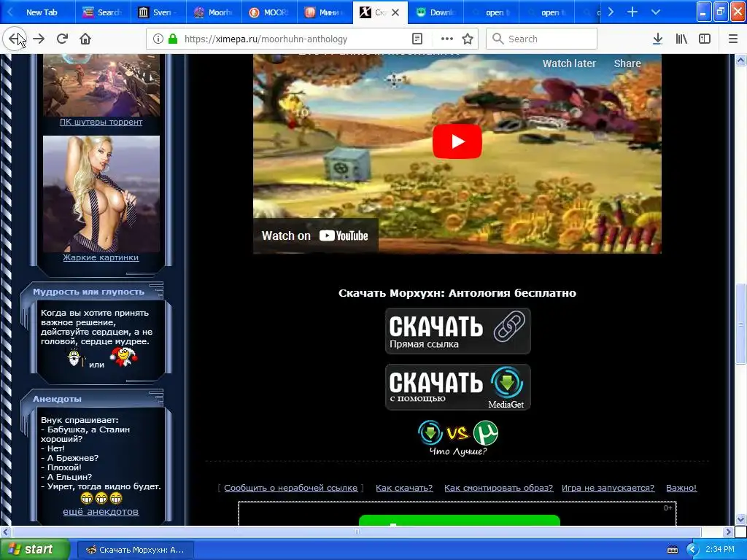Open ПК шутеры торрент link
The width and height of the screenshot is (747, 560).
pos(101,122)
